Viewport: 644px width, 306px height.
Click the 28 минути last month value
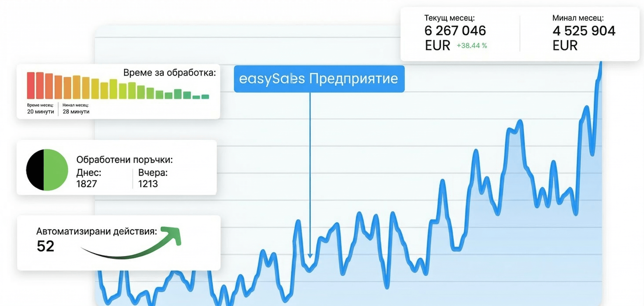click(76, 112)
